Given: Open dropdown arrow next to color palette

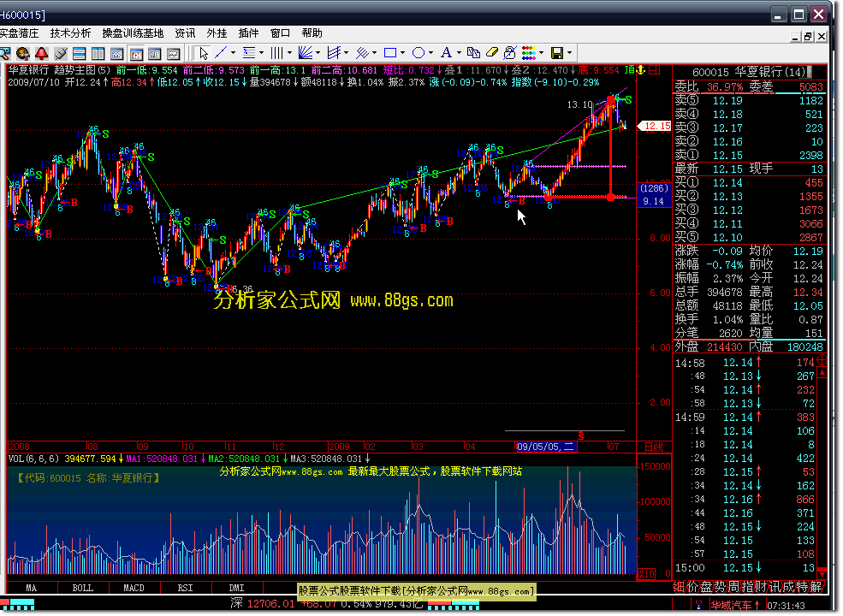Looking at the screenshot, I should [542, 53].
